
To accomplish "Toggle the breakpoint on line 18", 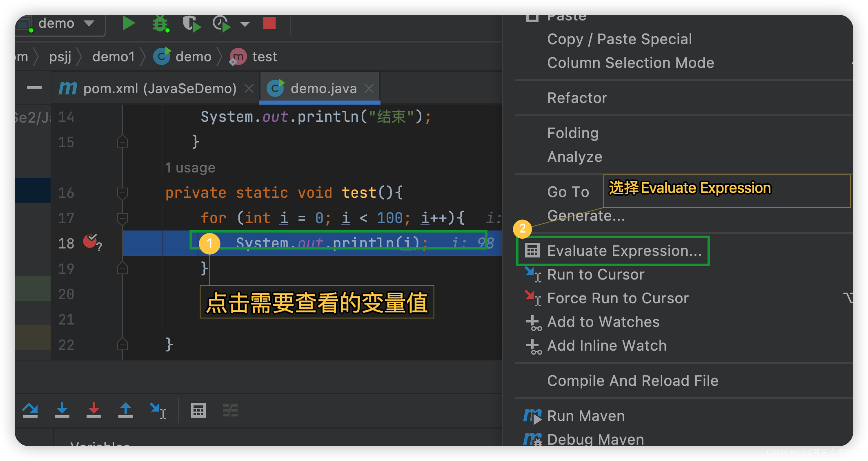I will pyautogui.click(x=91, y=242).
